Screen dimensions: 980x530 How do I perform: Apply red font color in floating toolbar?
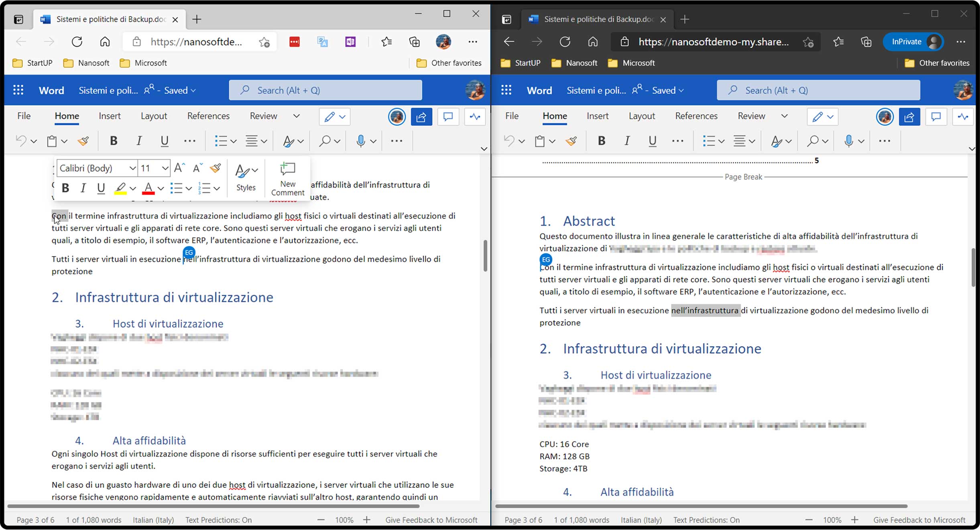(x=148, y=188)
